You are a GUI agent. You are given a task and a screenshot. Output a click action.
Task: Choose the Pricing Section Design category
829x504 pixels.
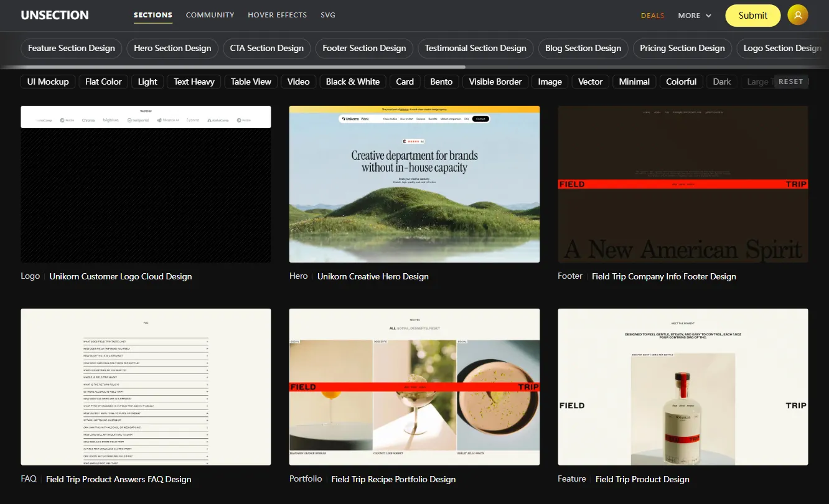682,48
